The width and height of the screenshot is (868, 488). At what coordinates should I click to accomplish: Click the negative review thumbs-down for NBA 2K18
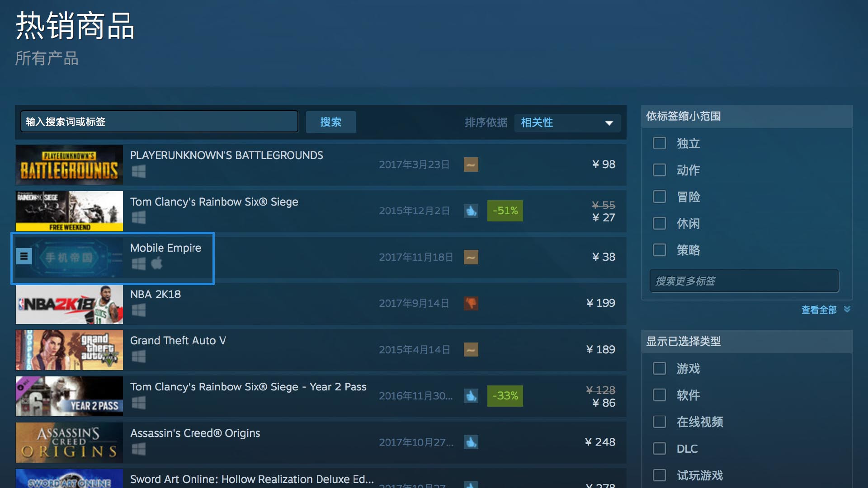tap(471, 303)
